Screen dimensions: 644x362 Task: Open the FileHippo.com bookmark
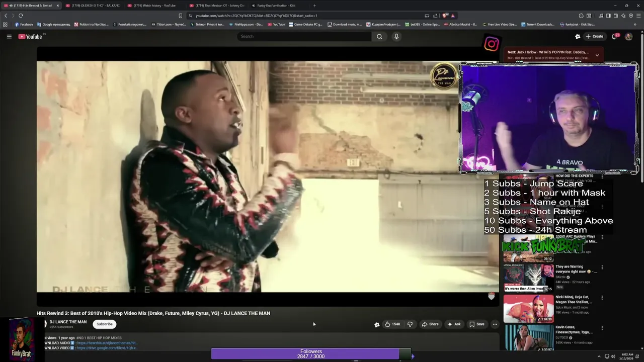pyautogui.click(x=246, y=24)
